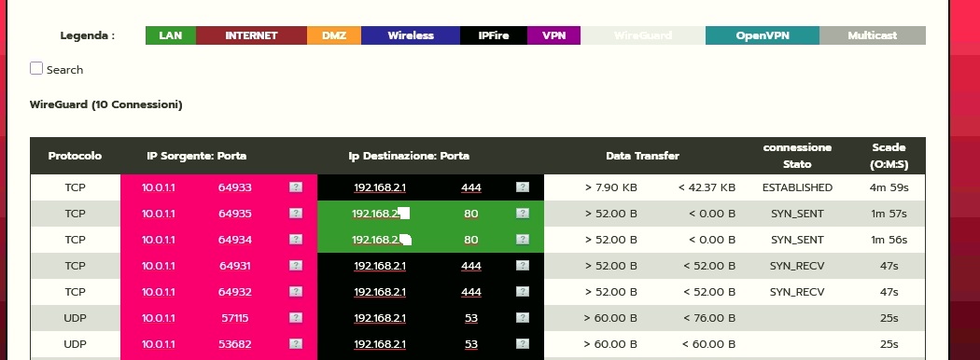Click the DMZ legend swatch
Image resolution: width=980 pixels, height=360 pixels.
(334, 35)
